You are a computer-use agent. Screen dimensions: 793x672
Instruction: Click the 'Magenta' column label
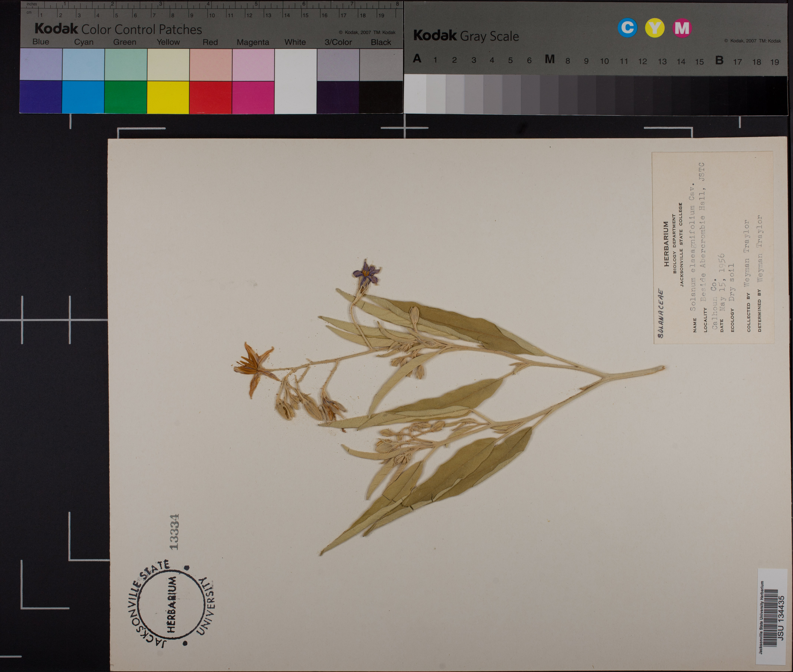[253, 42]
